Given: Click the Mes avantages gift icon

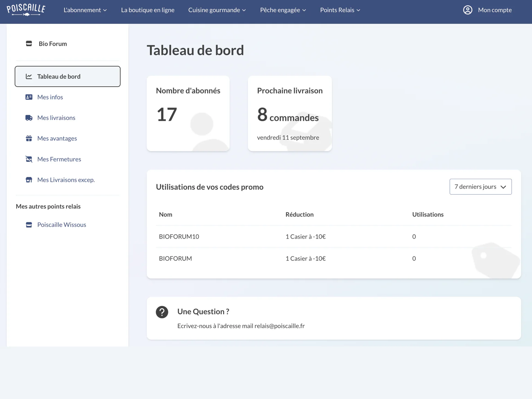Looking at the screenshot, I should (x=29, y=139).
